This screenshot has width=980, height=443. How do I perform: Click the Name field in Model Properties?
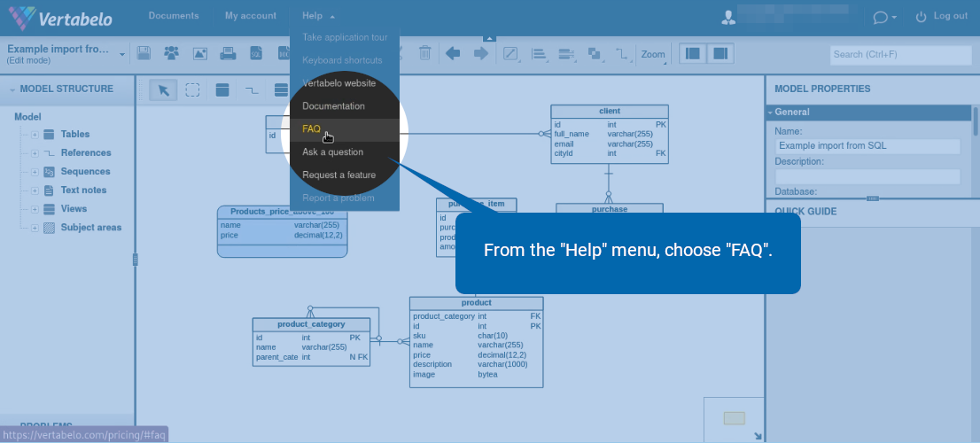coord(867,146)
